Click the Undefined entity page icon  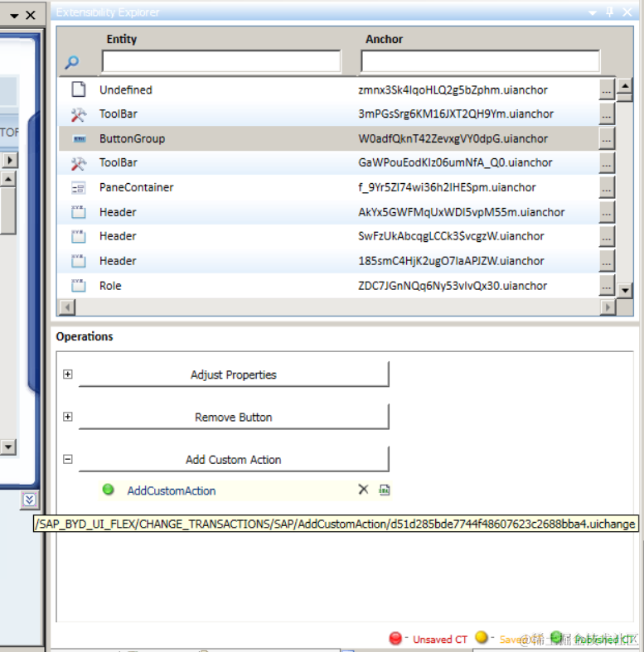pyautogui.click(x=78, y=89)
